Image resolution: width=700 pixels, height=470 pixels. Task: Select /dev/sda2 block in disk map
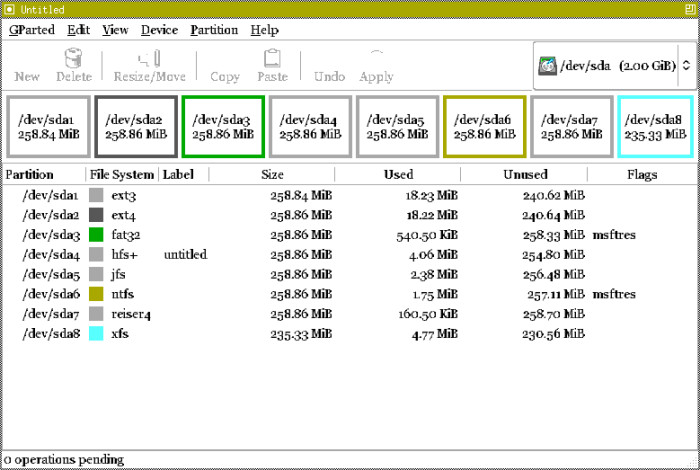pyautogui.click(x=136, y=127)
